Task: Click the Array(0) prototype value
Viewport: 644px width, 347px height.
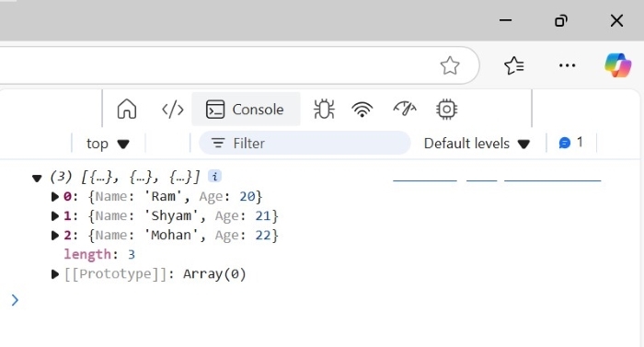Action: coord(214,274)
